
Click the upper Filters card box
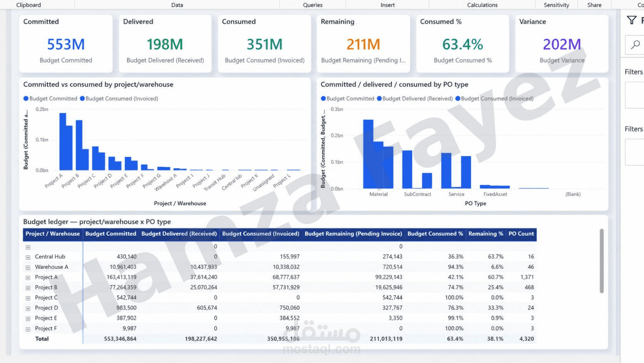pos(635,95)
